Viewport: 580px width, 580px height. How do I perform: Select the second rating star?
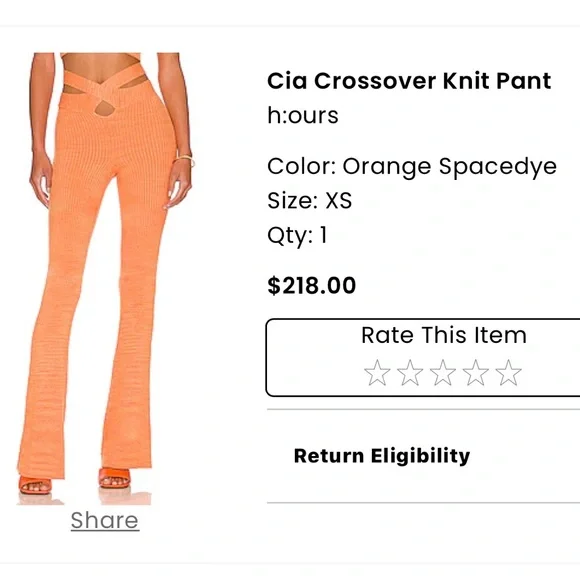[410, 373]
